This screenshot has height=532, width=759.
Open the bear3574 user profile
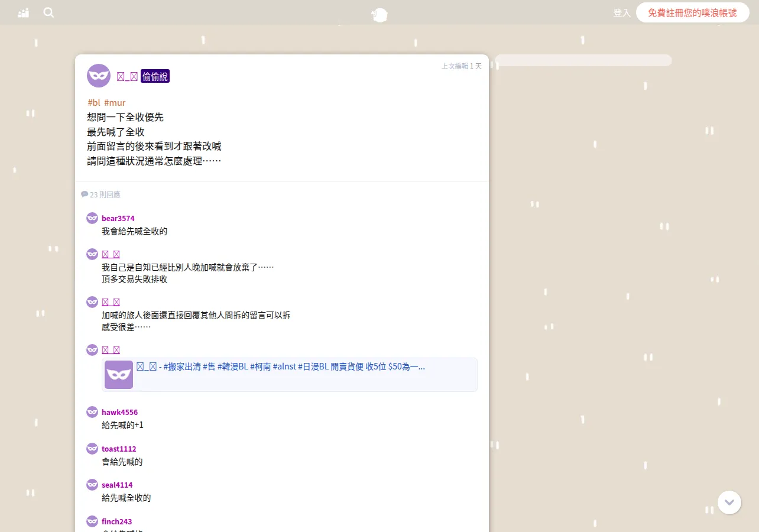(x=118, y=218)
